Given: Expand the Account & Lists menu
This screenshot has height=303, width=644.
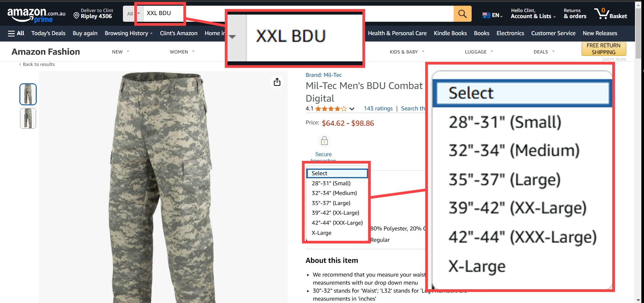Looking at the screenshot, I should pos(533,14).
